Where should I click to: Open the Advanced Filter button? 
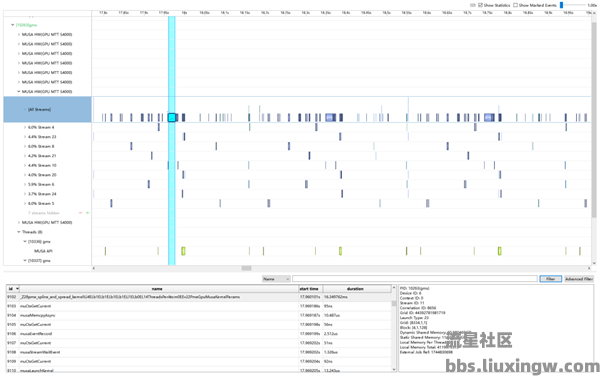[x=579, y=279]
